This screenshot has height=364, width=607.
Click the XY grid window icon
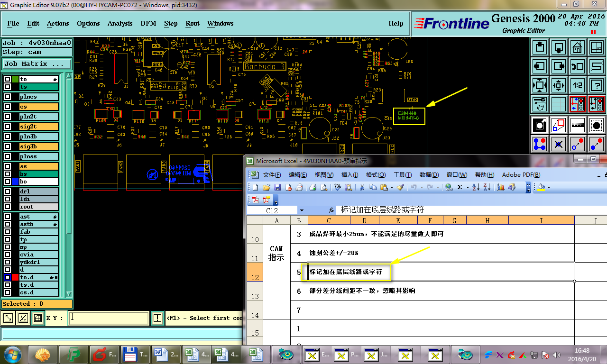[596, 47]
